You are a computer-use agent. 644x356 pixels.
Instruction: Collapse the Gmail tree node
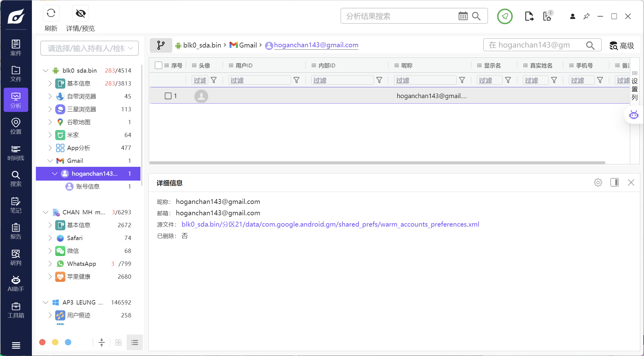coord(50,161)
